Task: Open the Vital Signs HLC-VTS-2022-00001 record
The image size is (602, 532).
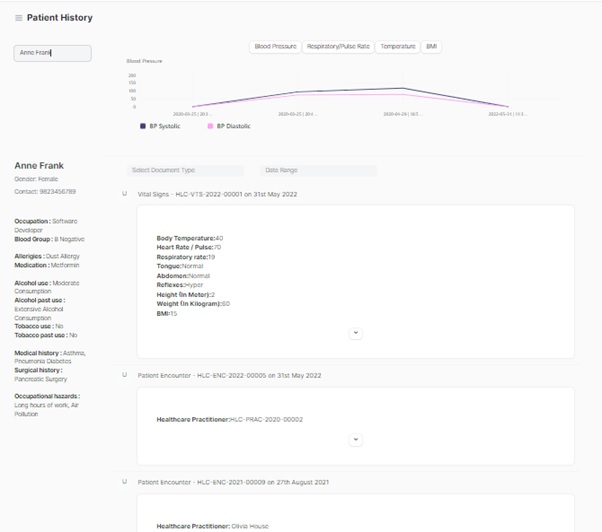Action: click(x=230, y=193)
